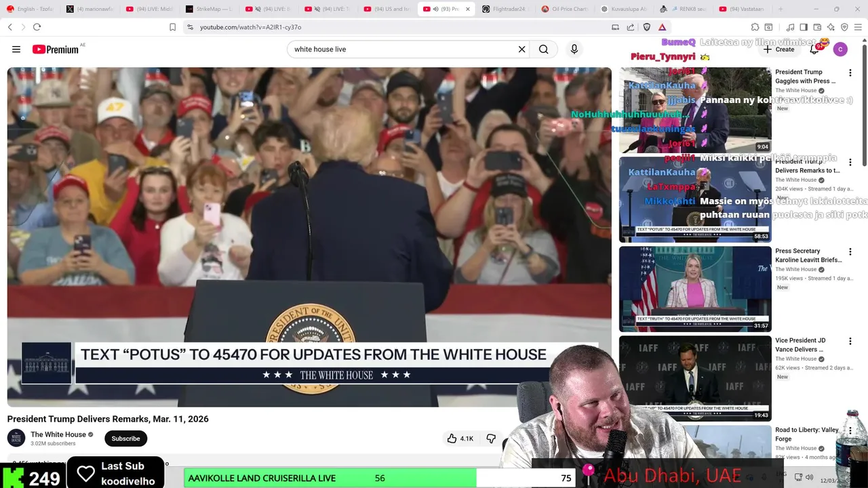The image size is (868, 488).
Task: Open options for President Trump Gaggles video
Action: 850,73
